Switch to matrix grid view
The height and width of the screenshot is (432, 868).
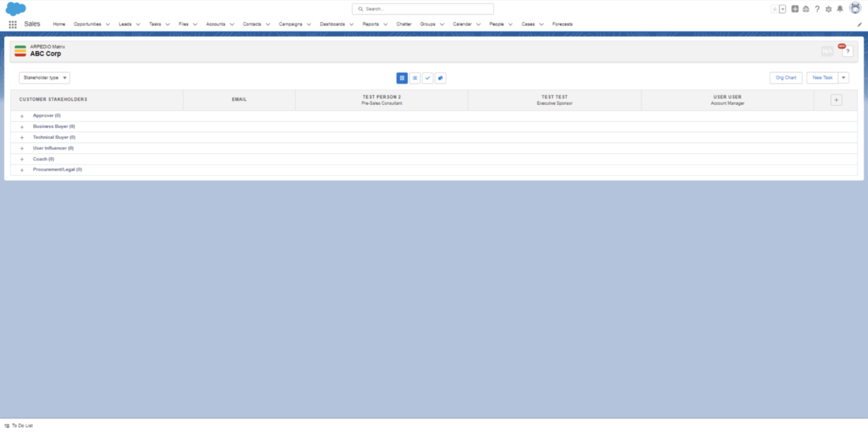[402, 78]
